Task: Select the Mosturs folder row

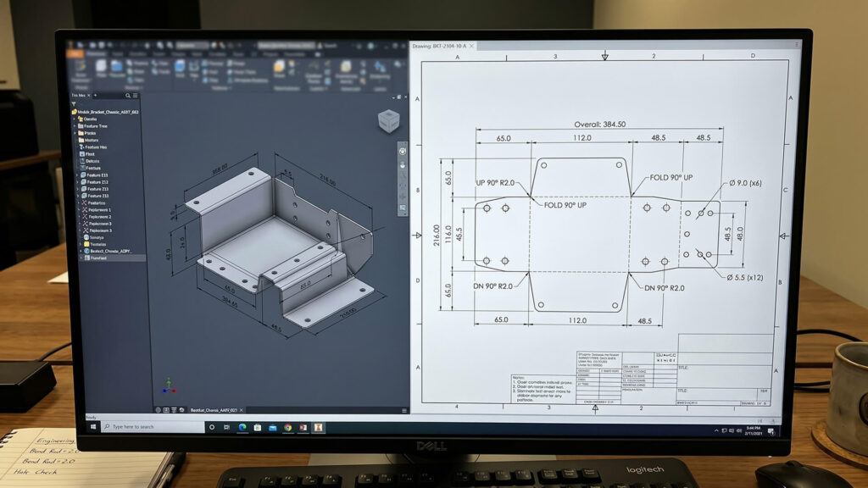Action: pos(88,140)
